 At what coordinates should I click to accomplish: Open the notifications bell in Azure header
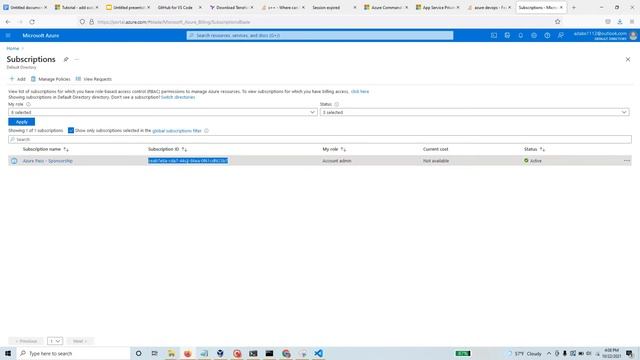[520, 36]
